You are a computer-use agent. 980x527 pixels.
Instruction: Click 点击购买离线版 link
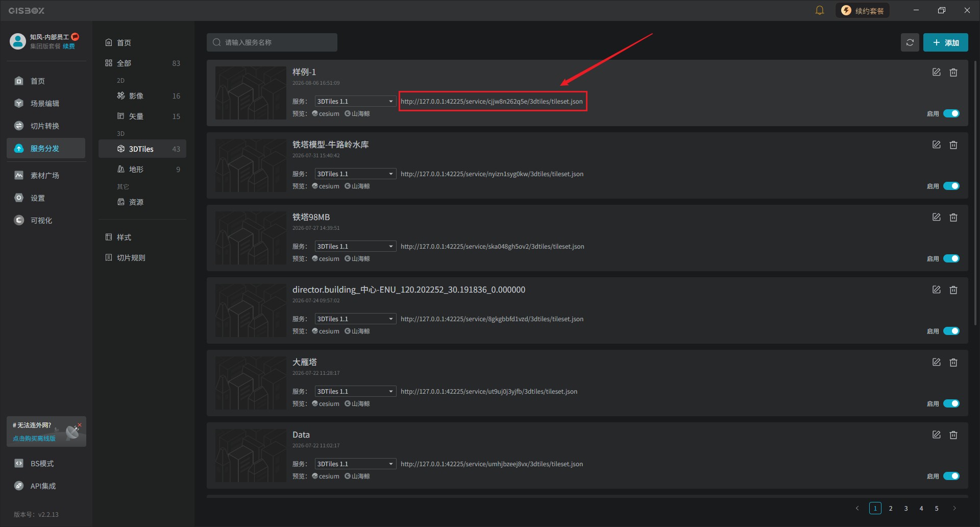click(34, 439)
